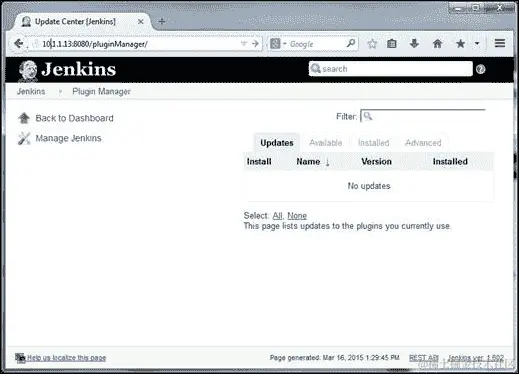Click the 'No updates' table text
Screen dimensions: 519x374
click(x=369, y=186)
